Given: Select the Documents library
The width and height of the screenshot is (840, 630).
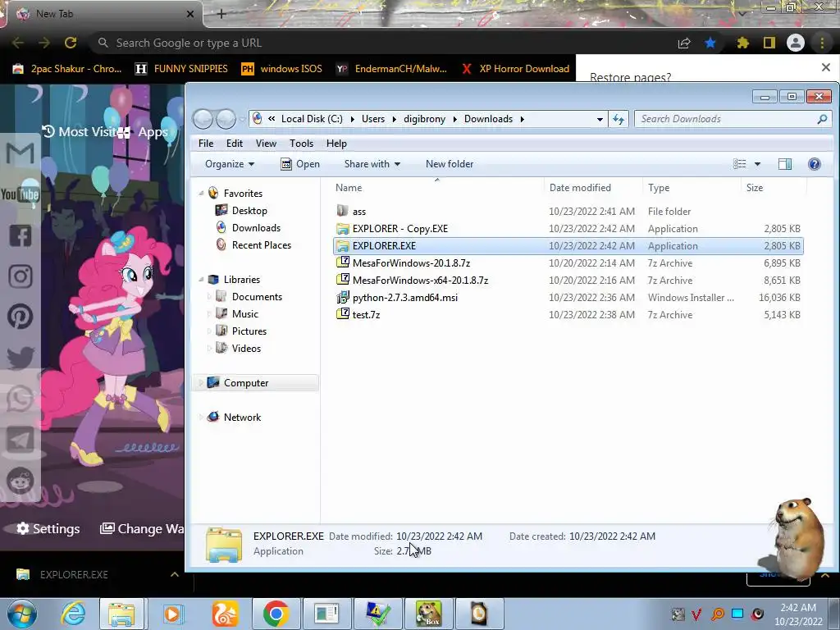Looking at the screenshot, I should [x=249, y=297].
